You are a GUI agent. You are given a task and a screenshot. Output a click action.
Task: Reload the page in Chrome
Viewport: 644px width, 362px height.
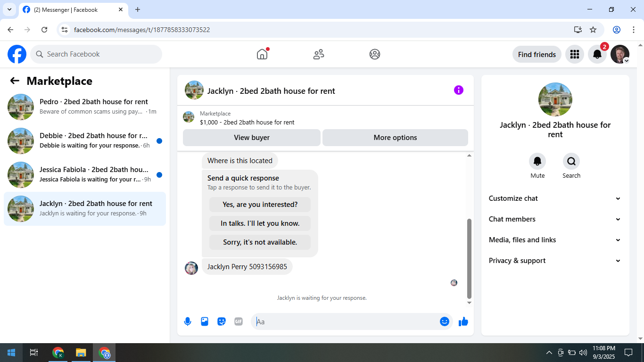tap(44, 30)
